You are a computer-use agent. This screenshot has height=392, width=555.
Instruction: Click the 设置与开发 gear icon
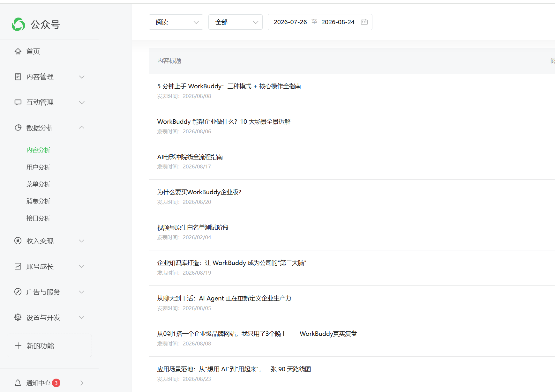[x=18, y=317]
